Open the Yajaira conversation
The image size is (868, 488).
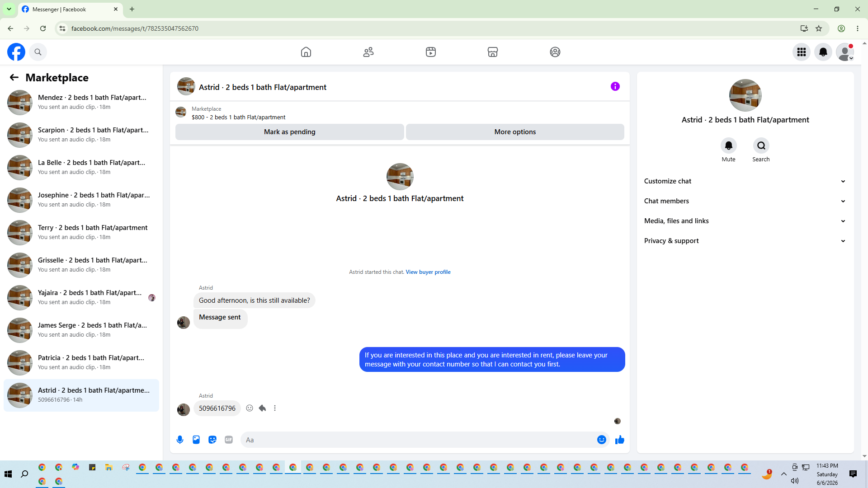[x=81, y=298]
